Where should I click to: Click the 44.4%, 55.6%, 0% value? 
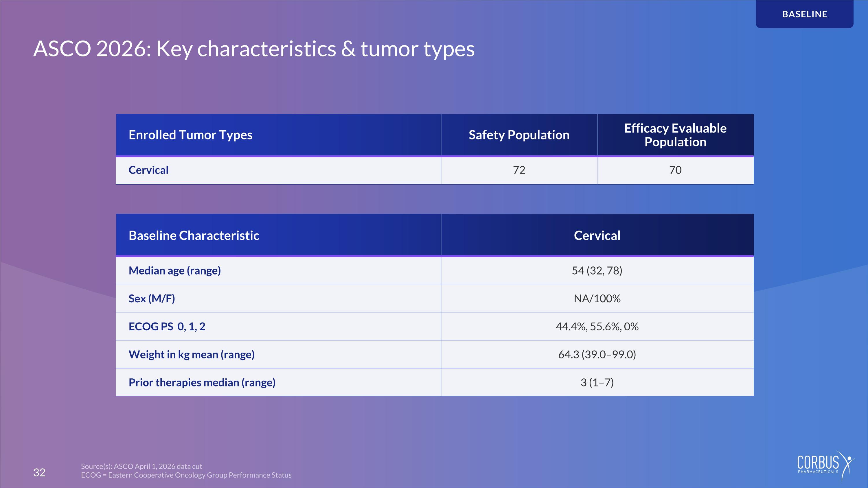coord(597,326)
